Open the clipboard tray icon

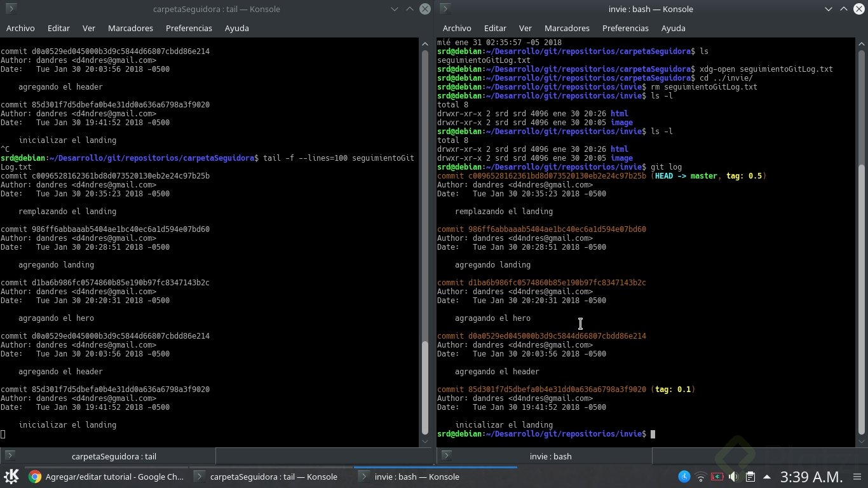(x=750, y=477)
